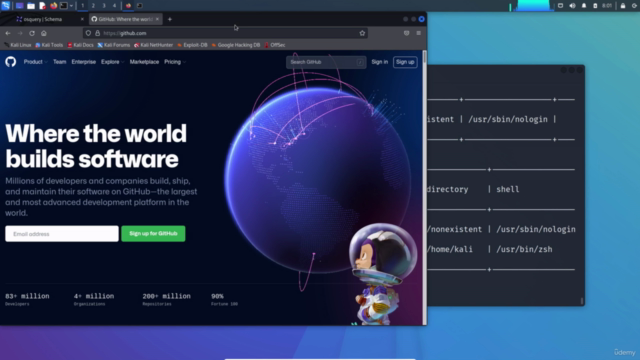Click /home/kali text in terminal window
Image resolution: width=640 pixels, height=360 pixels.
tap(450, 249)
